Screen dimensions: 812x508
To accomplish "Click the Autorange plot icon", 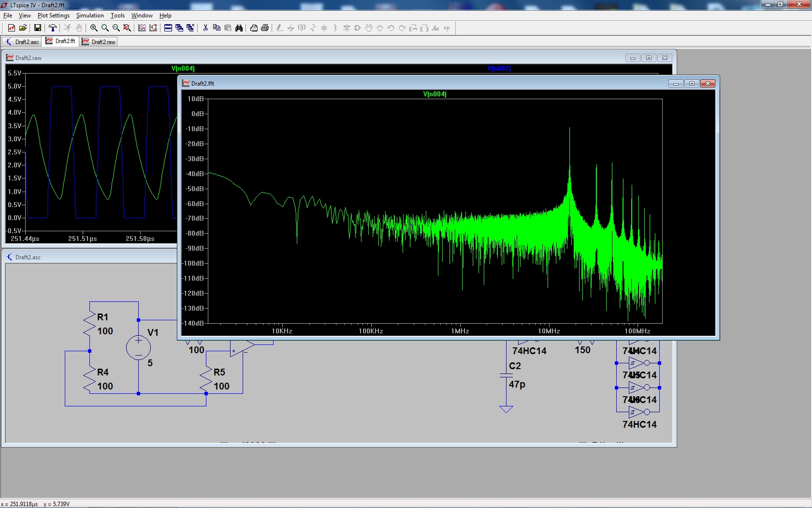I will (x=153, y=28).
